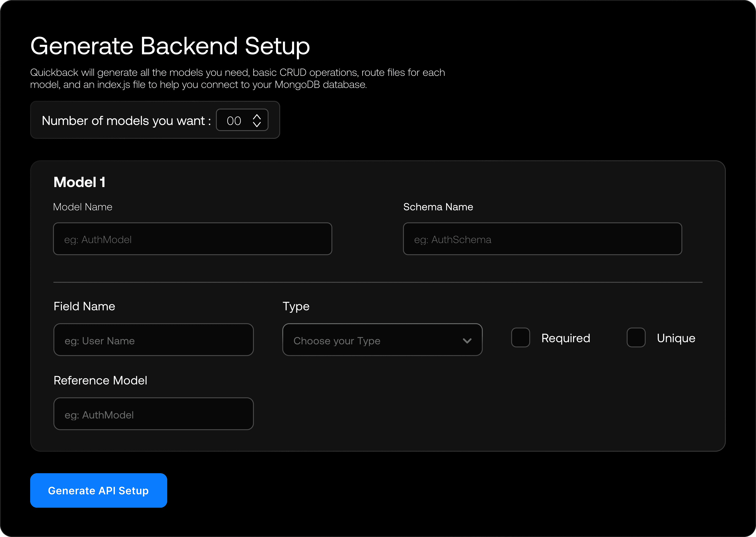Click the Field Name label

(x=84, y=306)
